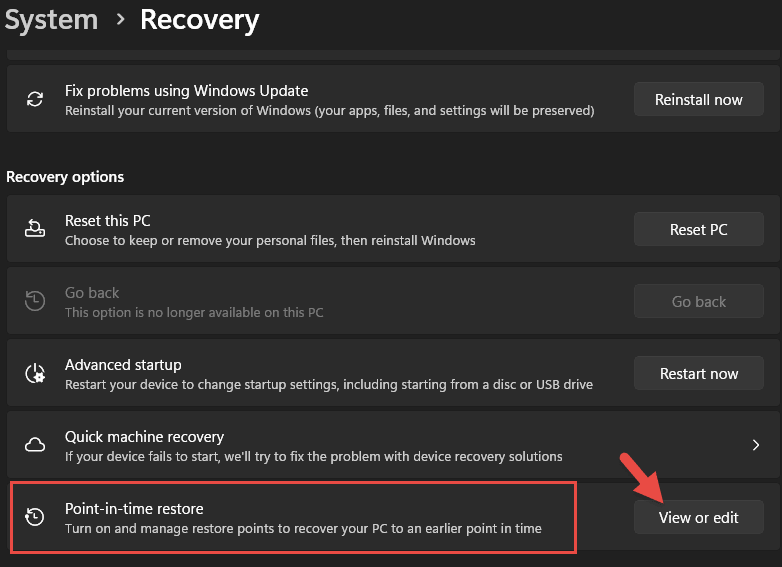Click the Reset this PC icon

click(x=35, y=229)
